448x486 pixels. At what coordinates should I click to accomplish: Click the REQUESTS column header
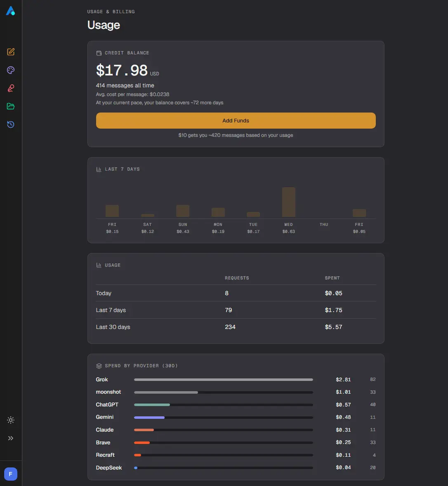(x=237, y=278)
